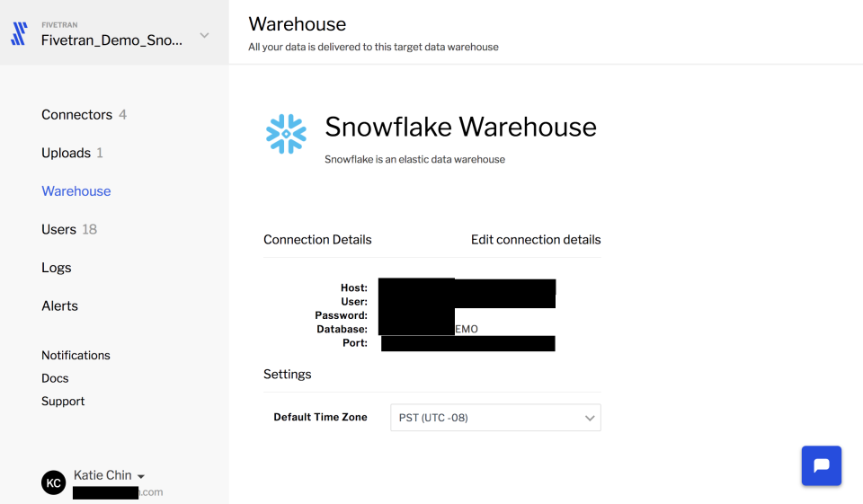
Task: Expand the account switcher chevron
Action: pyautogui.click(x=204, y=35)
